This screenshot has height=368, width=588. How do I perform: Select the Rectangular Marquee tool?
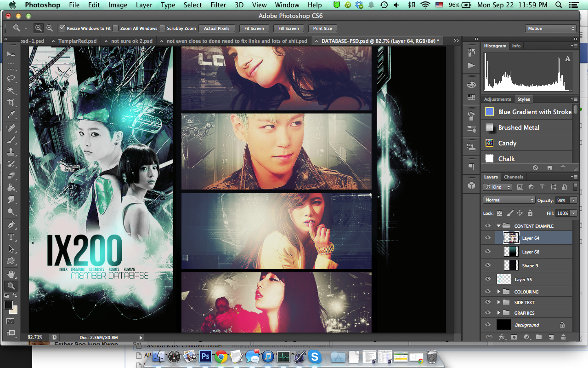(11, 67)
